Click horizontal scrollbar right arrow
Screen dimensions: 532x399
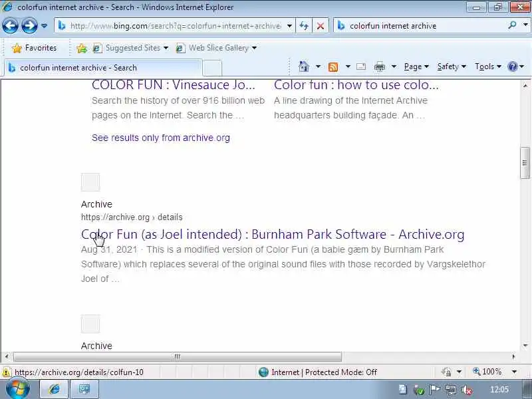(513, 356)
